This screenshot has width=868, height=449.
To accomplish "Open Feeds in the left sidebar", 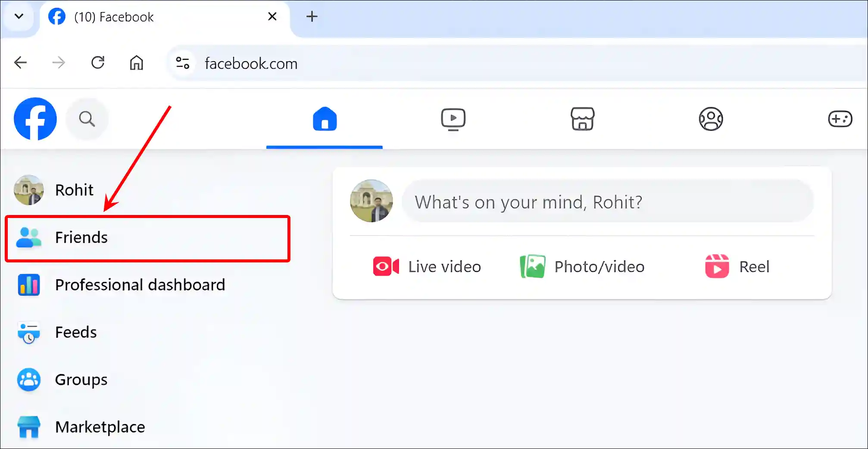I will tap(147, 332).
